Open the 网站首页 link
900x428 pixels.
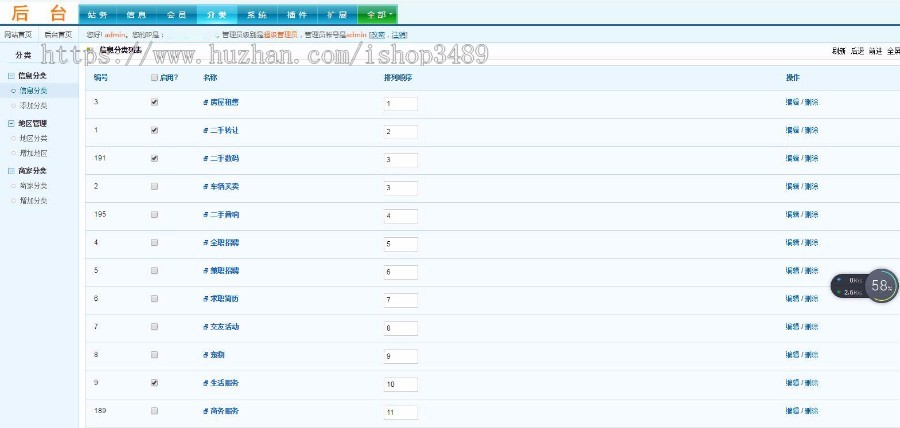[18, 35]
